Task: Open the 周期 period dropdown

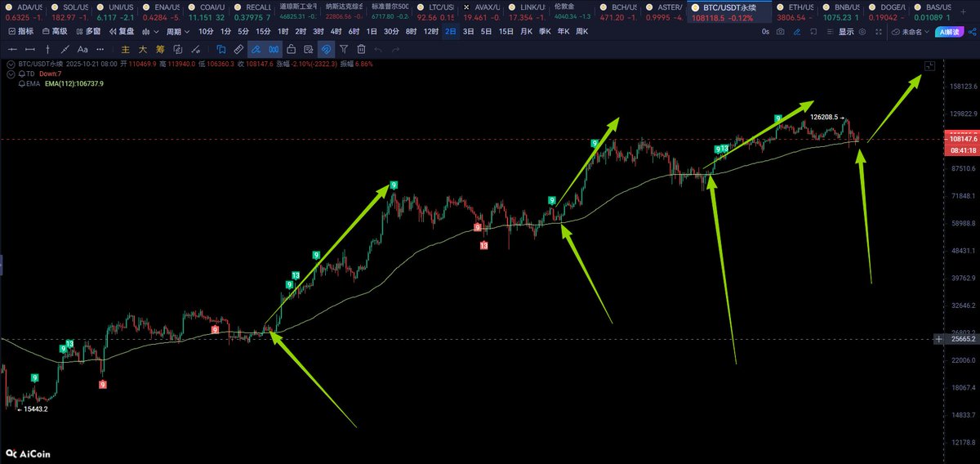Action: [x=177, y=31]
